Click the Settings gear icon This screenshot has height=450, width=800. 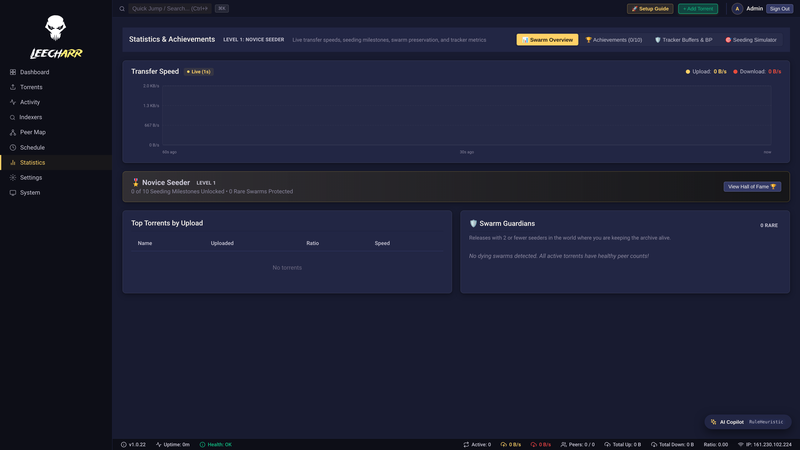[x=13, y=178]
